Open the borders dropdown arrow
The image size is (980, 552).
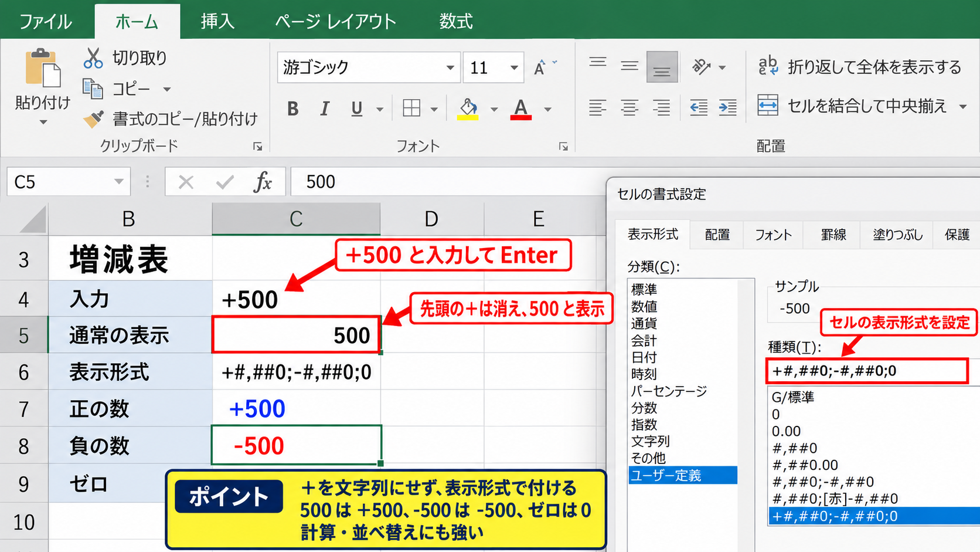tap(434, 109)
